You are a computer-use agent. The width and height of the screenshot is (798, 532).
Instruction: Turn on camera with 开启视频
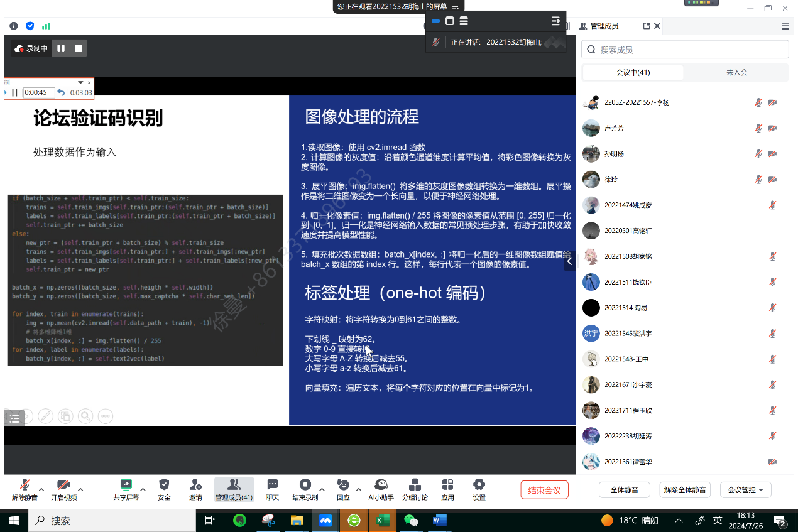[x=63, y=489]
